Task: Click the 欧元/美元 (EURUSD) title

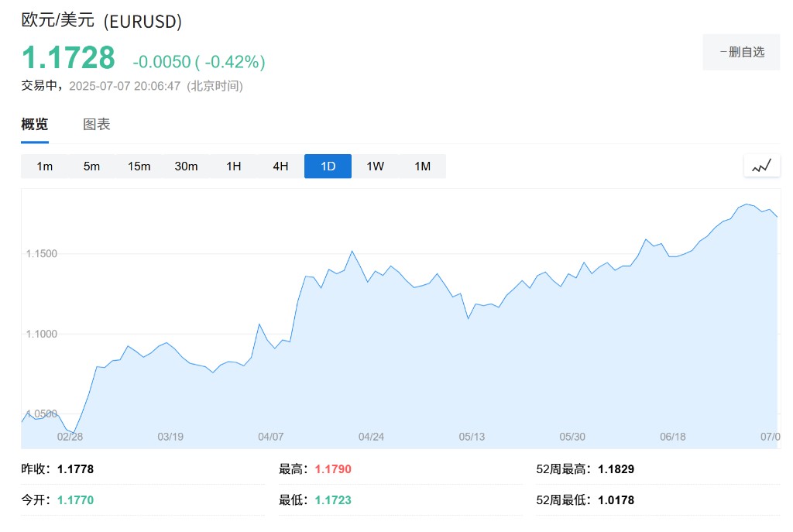Action: click(101, 21)
